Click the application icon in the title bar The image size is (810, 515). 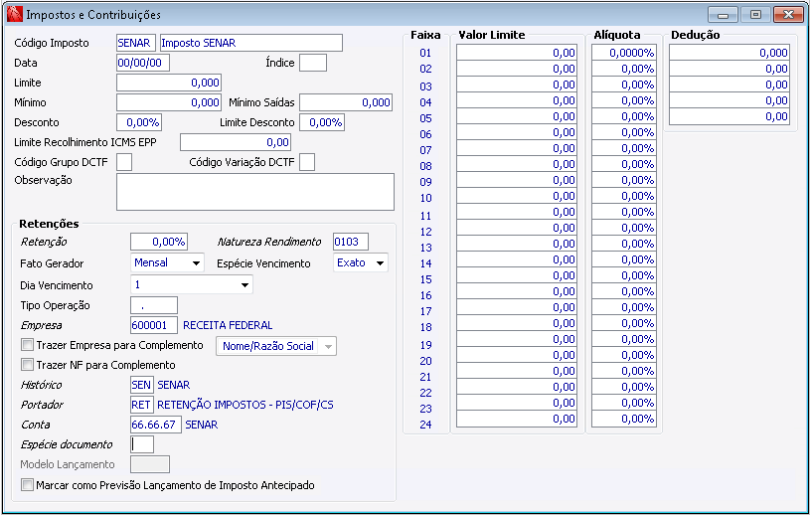(14, 14)
